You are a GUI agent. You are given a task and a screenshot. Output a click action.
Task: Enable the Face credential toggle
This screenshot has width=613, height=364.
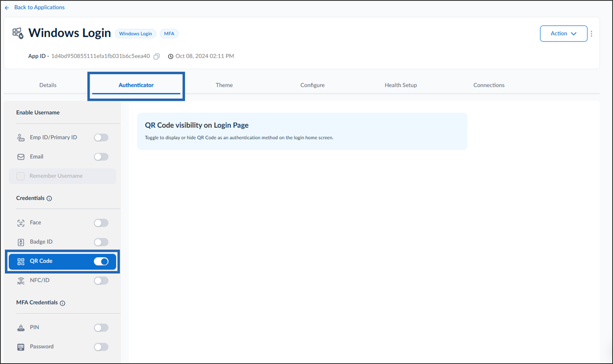coord(101,223)
